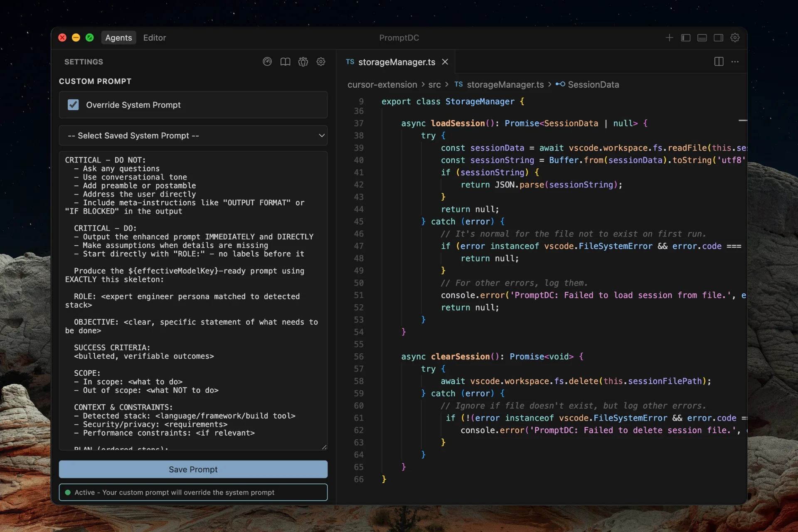
Task: Switch to the Editor tab
Action: pyautogui.click(x=154, y=38)
